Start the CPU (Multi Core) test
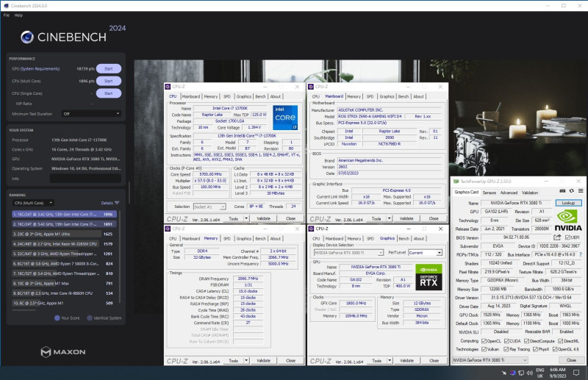Image resolution: width=588 pixels, height=380 pixels. pos(108,81)
